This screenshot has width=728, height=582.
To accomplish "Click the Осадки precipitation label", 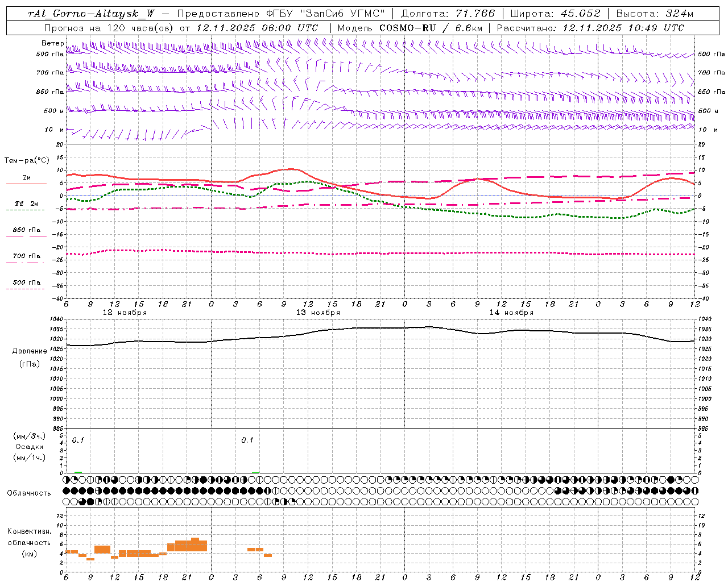I will [29, 447].
